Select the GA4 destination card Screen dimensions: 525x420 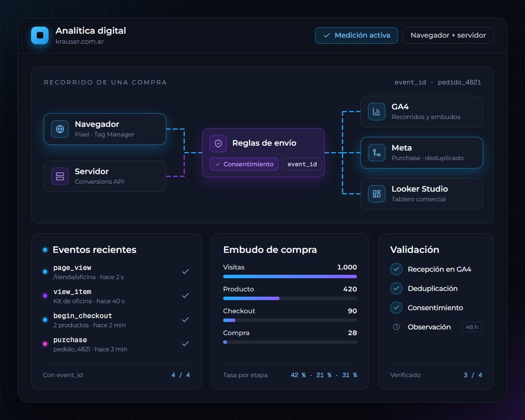click(x=422, y=112)
